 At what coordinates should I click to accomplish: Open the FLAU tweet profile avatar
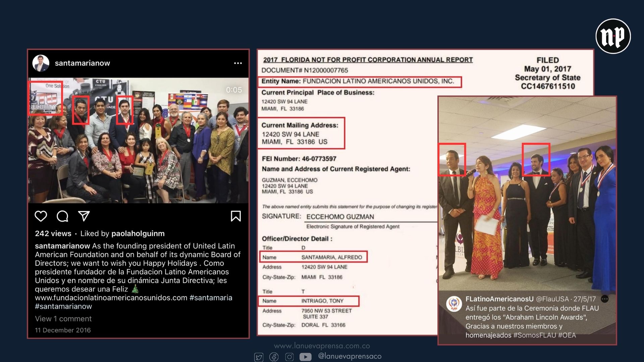[454, 303]
